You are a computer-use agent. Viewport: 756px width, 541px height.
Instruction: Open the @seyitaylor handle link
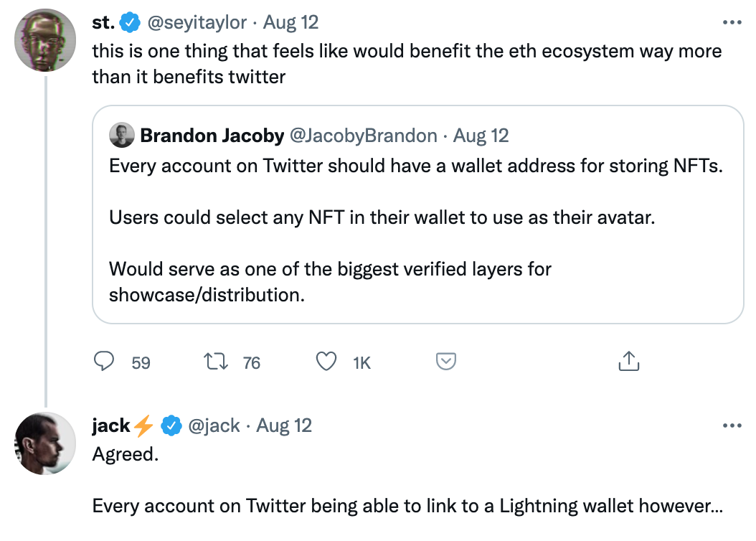[x=199, y=23]
